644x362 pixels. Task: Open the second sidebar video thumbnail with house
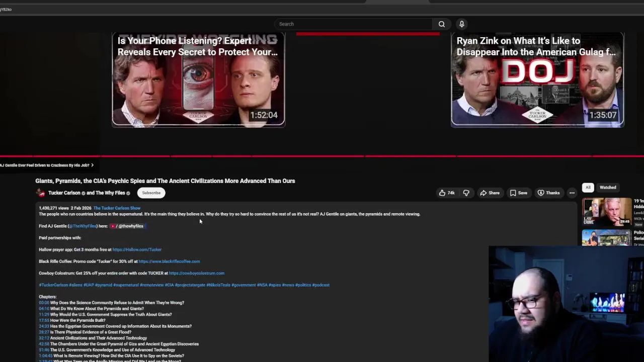[x=607, y=238]
